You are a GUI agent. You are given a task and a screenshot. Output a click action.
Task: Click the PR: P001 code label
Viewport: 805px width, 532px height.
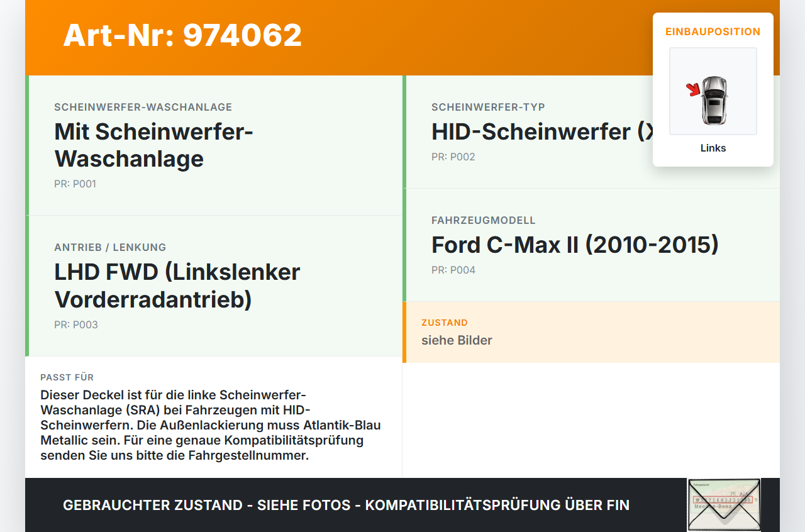click(x=75, y=184)
